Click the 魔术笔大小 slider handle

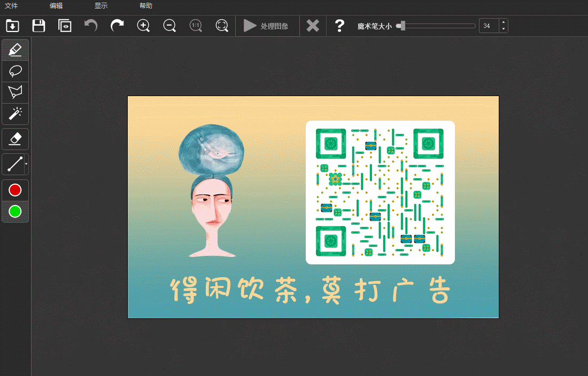403,26
